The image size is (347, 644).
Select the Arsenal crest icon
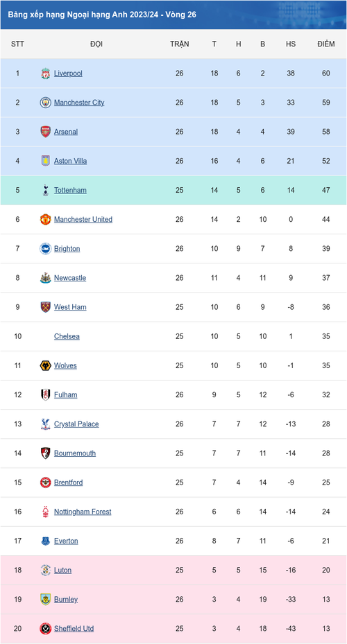pyautogui.click(x=46, y=132)
